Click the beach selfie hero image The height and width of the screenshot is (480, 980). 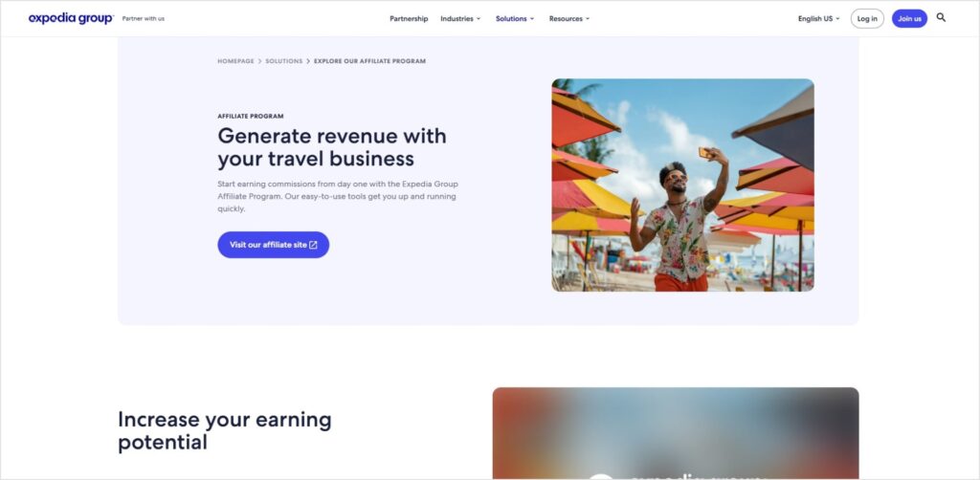[x=682, y=185]
